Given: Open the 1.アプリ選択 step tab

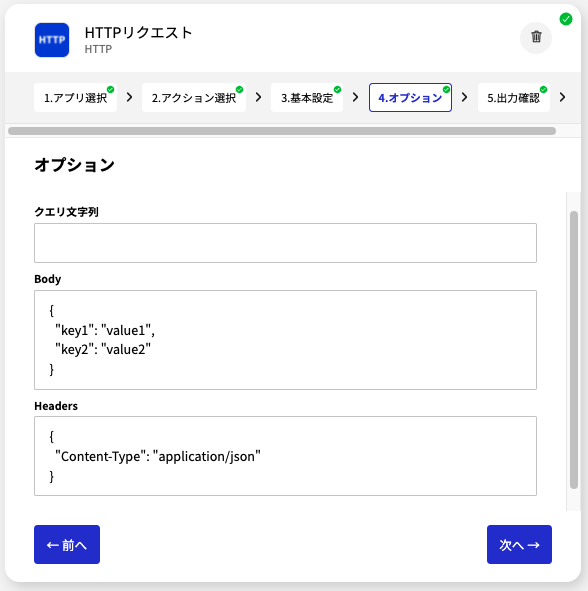Looking at the screenshot, I should click(x=75, y=98).
